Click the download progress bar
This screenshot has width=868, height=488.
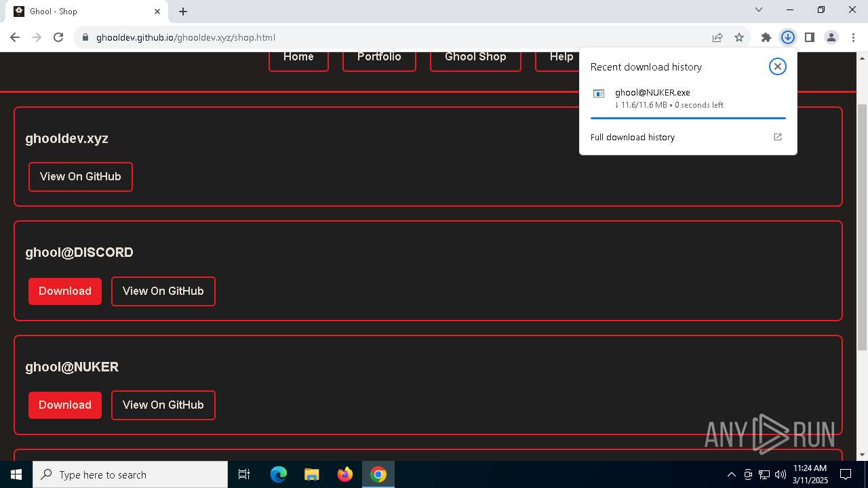pos(688,118)
